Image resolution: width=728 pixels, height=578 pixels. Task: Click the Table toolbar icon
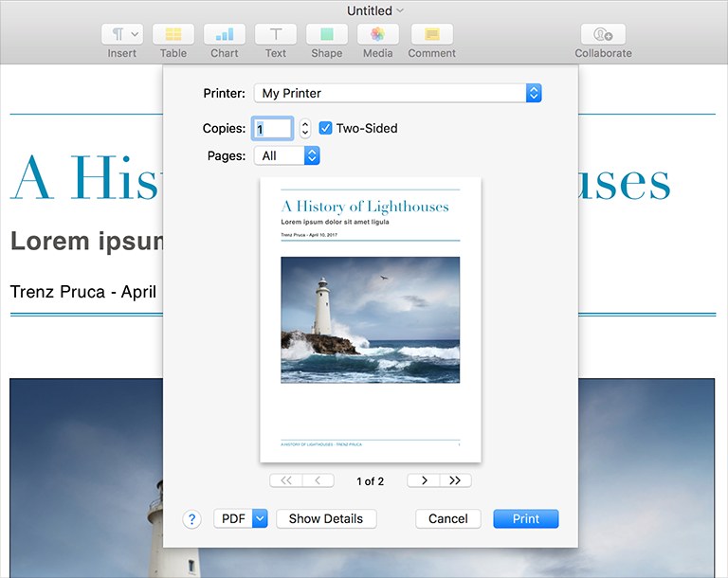point(173,34)
